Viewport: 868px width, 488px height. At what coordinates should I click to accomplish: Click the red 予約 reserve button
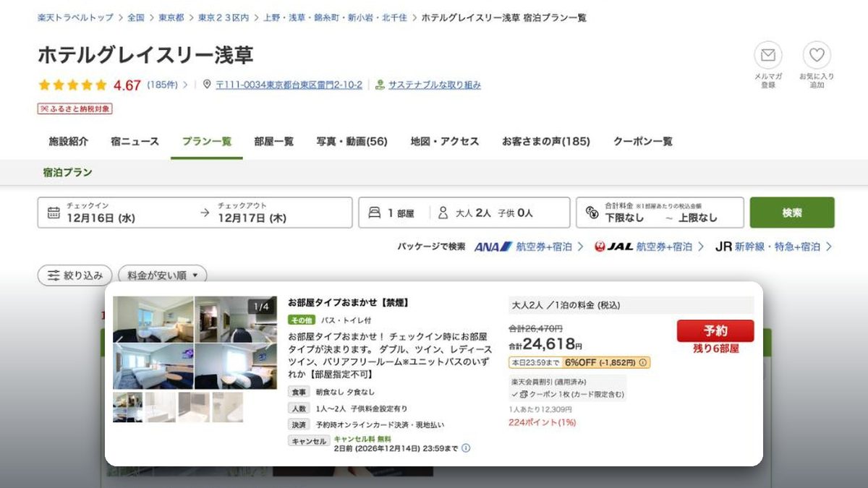click(x=715, y=331)
